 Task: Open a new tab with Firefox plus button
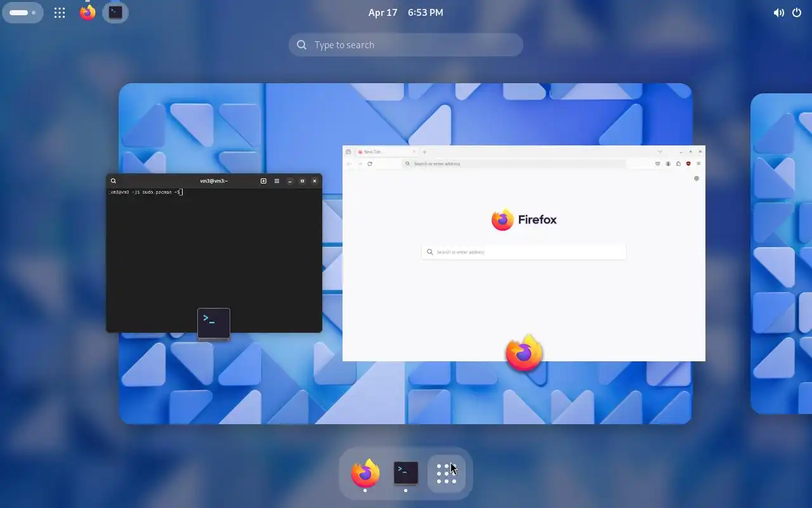point(424,152)
